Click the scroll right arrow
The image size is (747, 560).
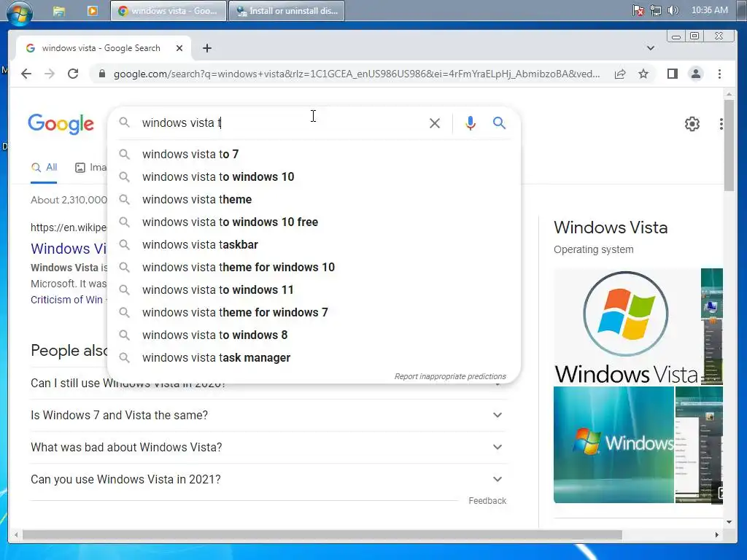[717, 535]
